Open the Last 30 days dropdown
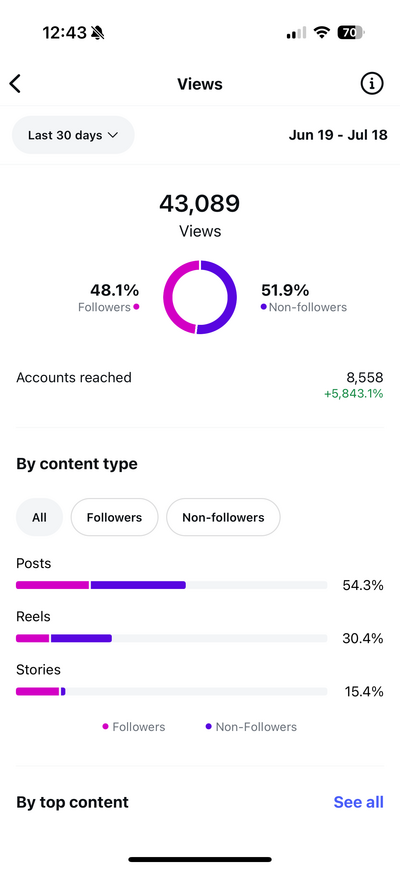The width and height of the screenshot is (400, 870). pos(73,135)
